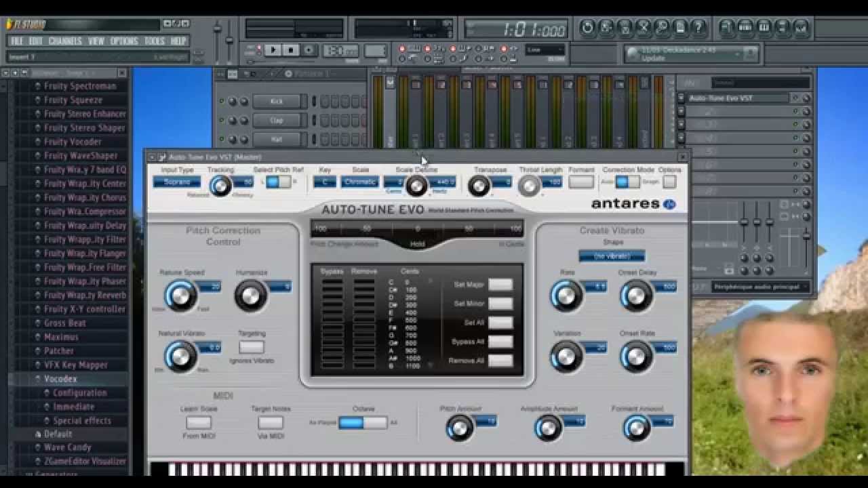Screen dimensions: 868x488
Task: Turn the Tracking knob in Auto-Tune
Action: click(220, 186)
